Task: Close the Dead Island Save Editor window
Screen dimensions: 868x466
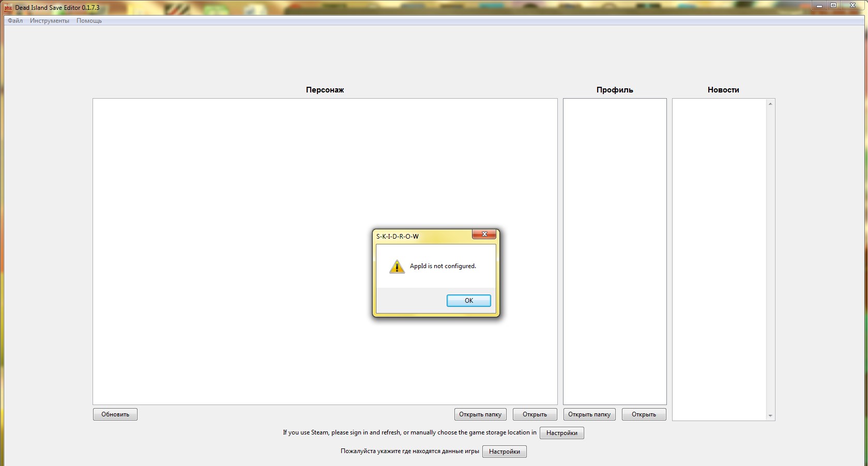Action: 853,6
